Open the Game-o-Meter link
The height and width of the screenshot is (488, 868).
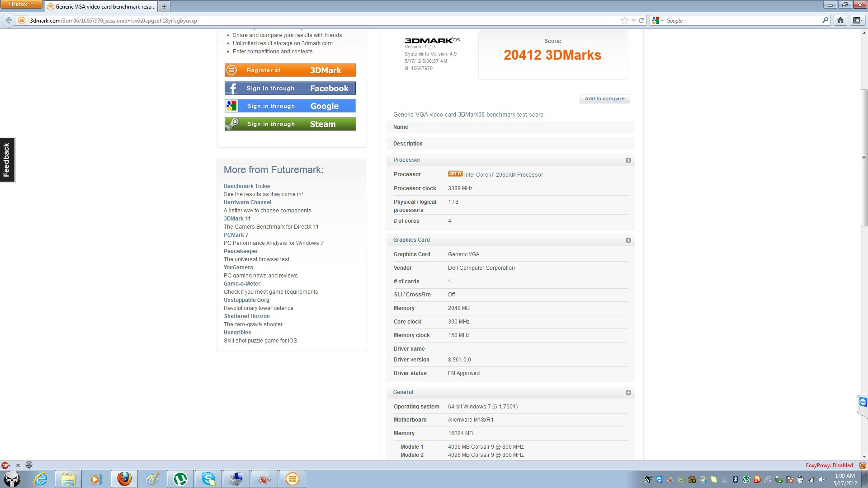point(242,284)
